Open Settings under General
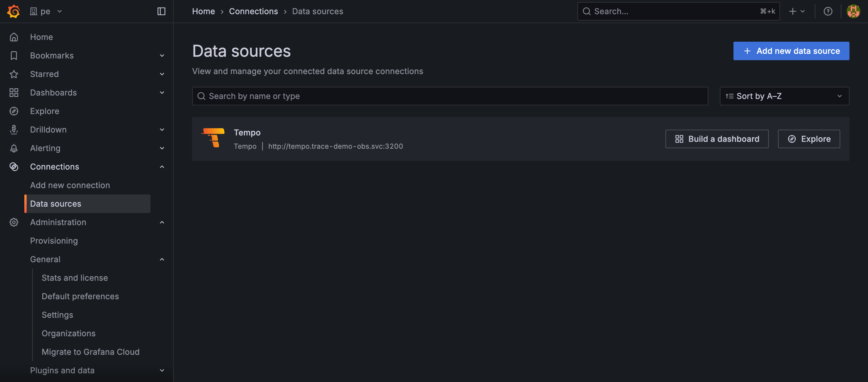 click(57, 315)
